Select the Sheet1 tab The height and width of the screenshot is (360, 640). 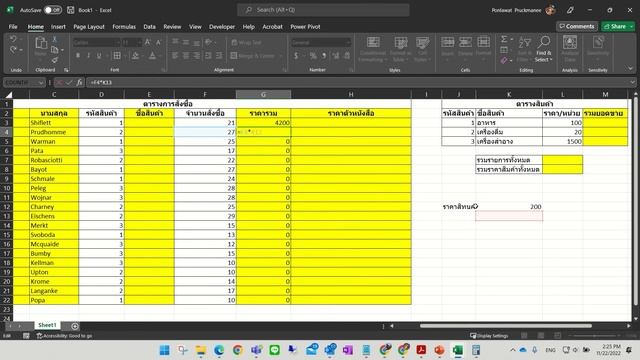pos(47,325)
